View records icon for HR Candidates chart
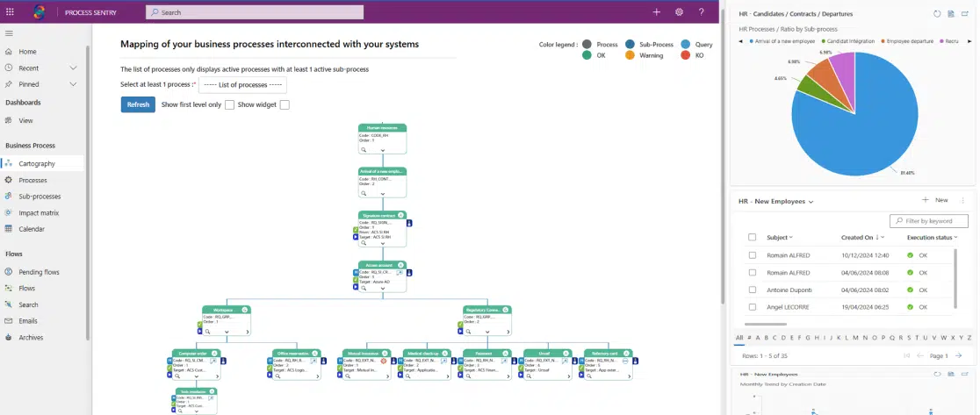This screenshot has height=415, width=980. [x=951, y=14]
